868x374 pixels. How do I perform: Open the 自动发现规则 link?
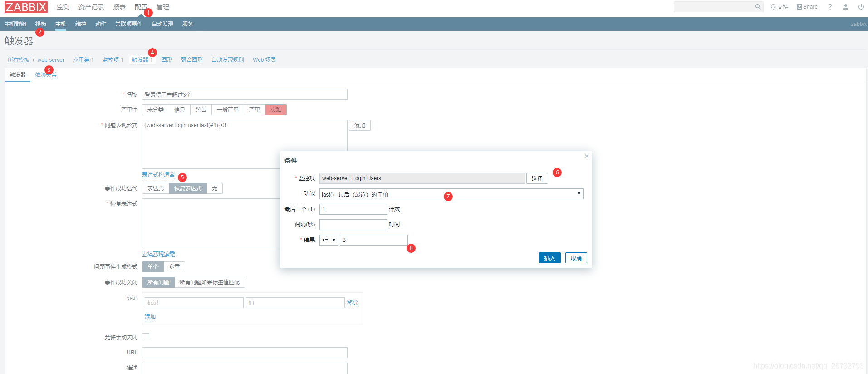click(x=228, y=60)
